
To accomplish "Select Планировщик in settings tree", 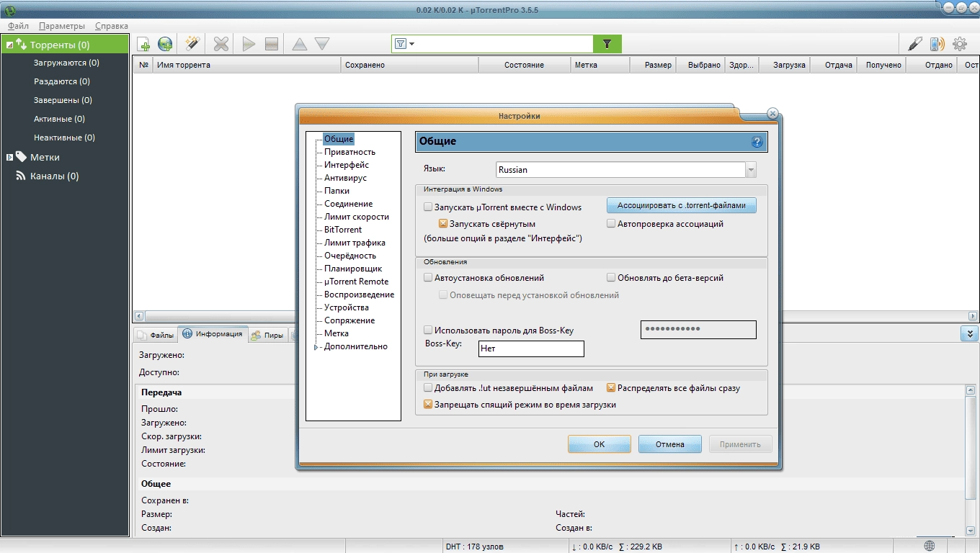I will (353, 269).
